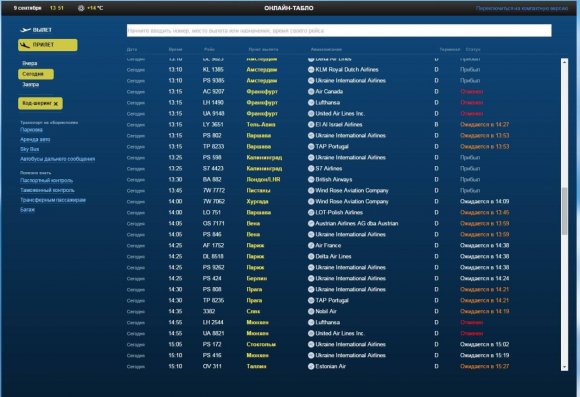Viewport: 580px width, 397px height.
Task: Click the Air Canada airline logo icon
Action: click(311, 91)
